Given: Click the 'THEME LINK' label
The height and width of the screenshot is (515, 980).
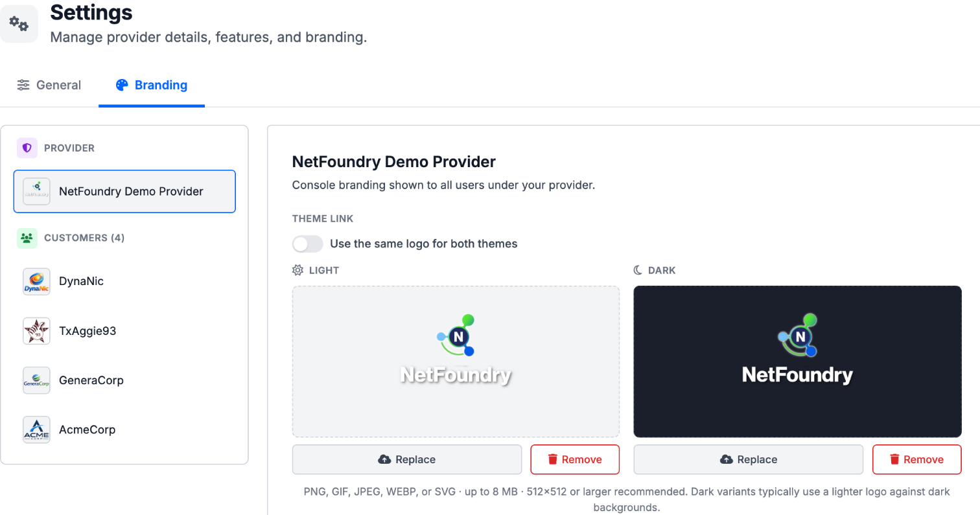Looking at the screenshot, I should [323, 219].
